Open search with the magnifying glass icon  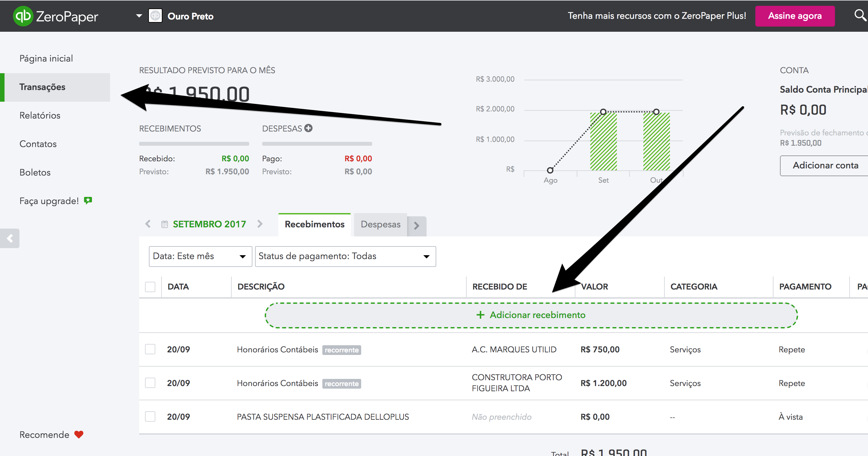860,15
